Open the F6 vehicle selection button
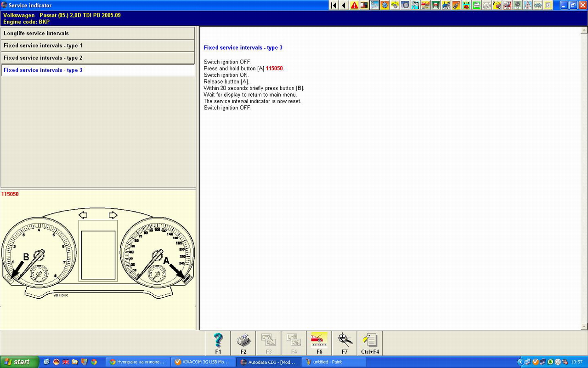The width and height of the screenshot is (588, 368). coord(319,343)
